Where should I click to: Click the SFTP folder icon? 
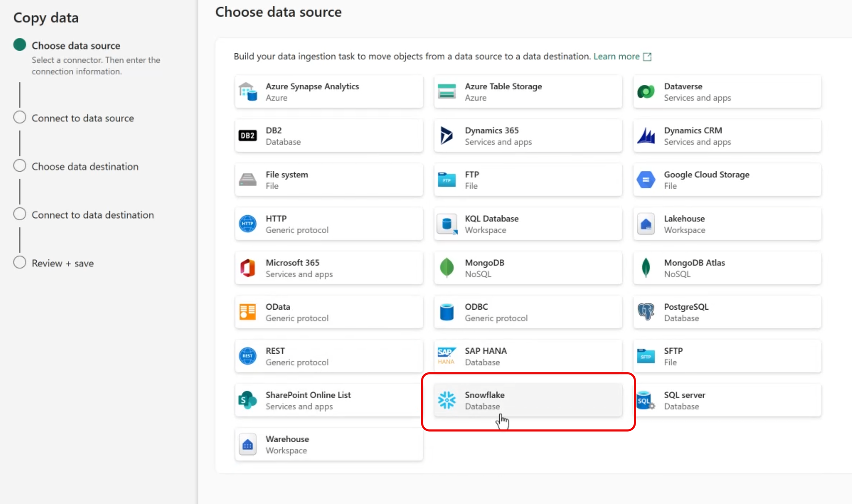point(646,356)
